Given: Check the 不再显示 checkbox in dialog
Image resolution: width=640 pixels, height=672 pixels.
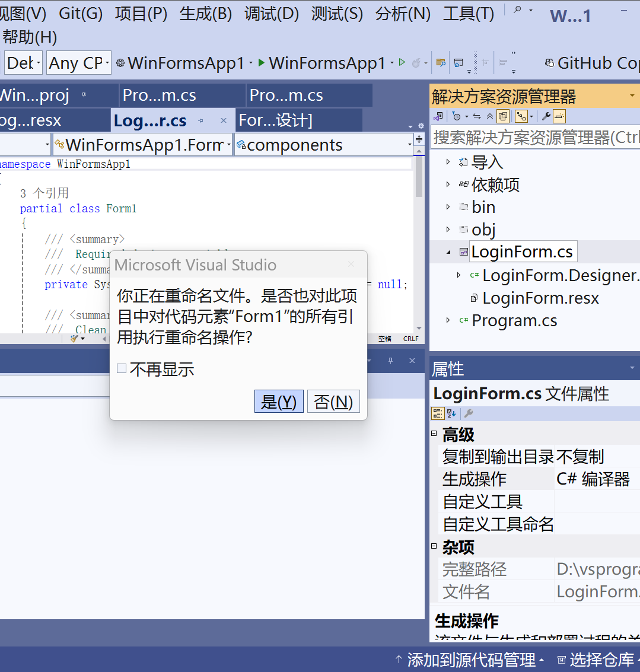Looking at the screenshot, I should [122, 368].
